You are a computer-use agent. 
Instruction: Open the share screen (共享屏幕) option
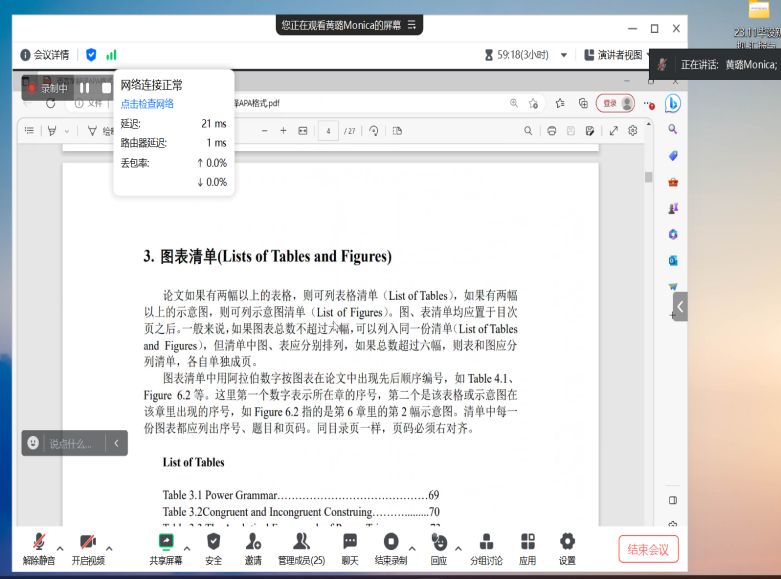(x=166, y=548)
